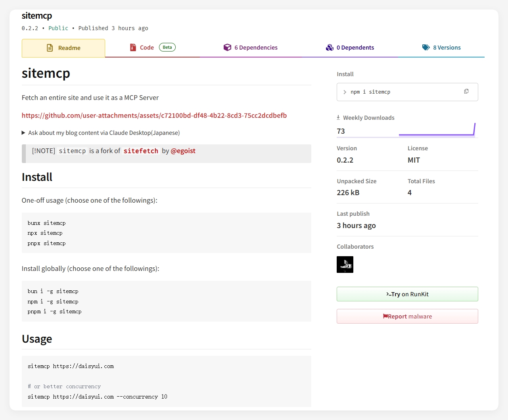
Task: Click '3 hours ago' under Last publish
Action: 356,226
